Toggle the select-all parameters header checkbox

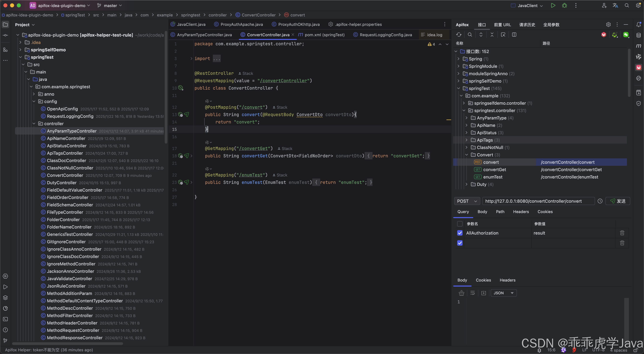click(x=460, y=224)
